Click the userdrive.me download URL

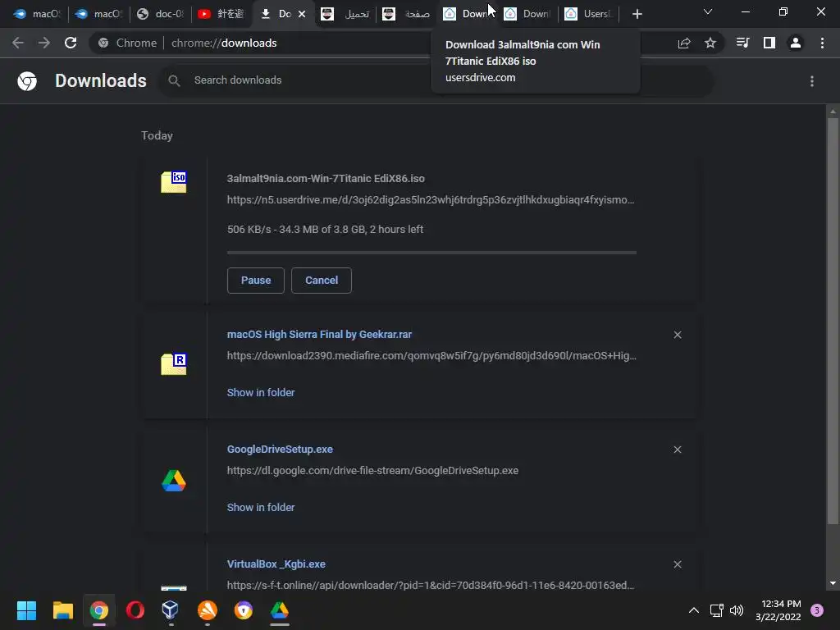pos(430,200)
